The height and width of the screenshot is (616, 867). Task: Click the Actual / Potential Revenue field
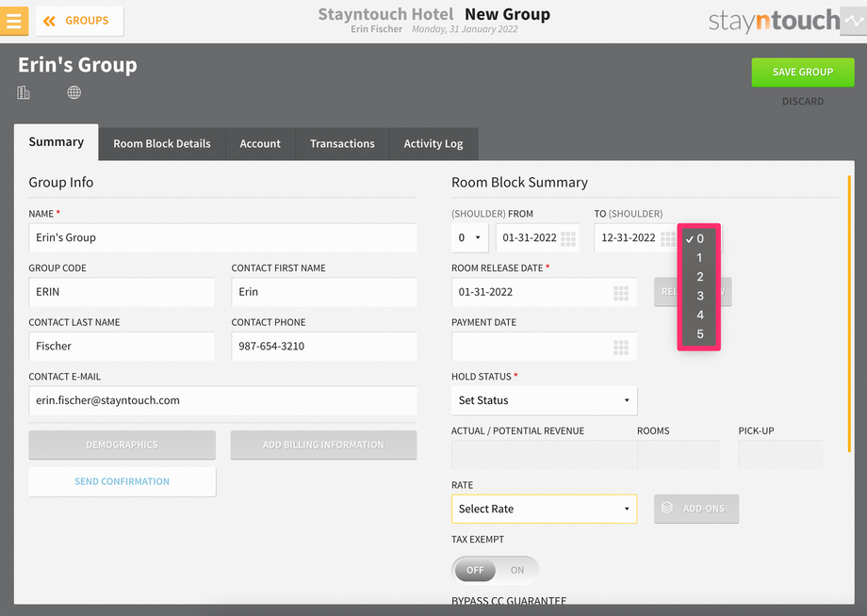point(544,454)
